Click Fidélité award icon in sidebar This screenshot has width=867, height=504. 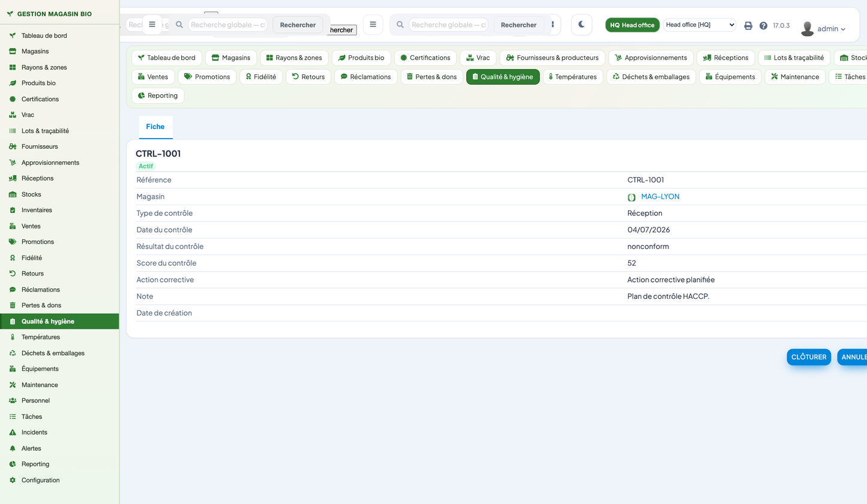click(12, 258)
